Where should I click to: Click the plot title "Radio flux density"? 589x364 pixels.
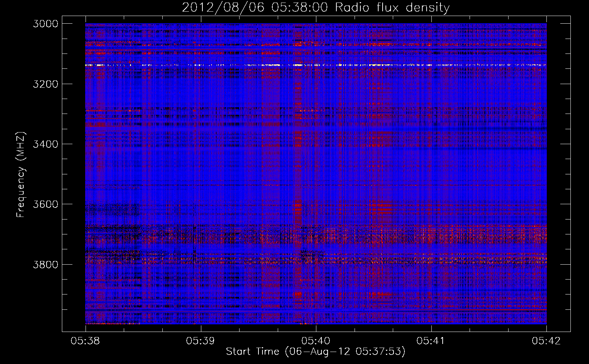point(392,8)
